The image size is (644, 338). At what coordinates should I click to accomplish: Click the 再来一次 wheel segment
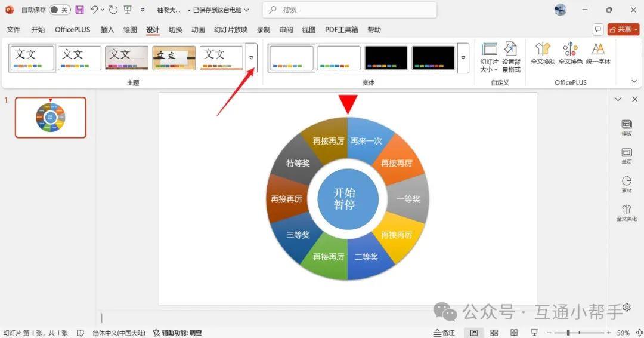366,141
